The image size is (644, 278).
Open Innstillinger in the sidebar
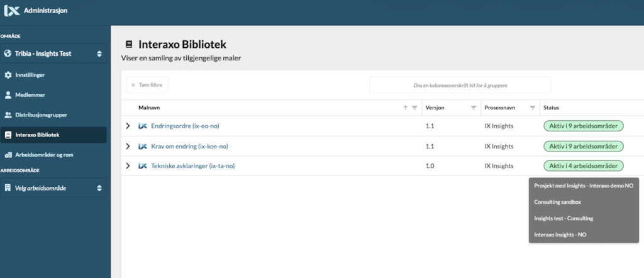pyautogui.click(x=53, y=75)
